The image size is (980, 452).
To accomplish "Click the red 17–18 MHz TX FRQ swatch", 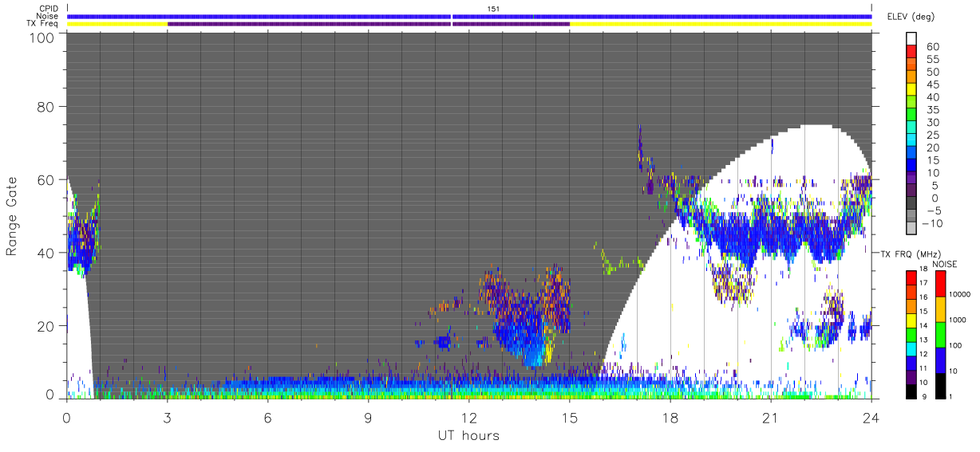I will coord(912,278).
